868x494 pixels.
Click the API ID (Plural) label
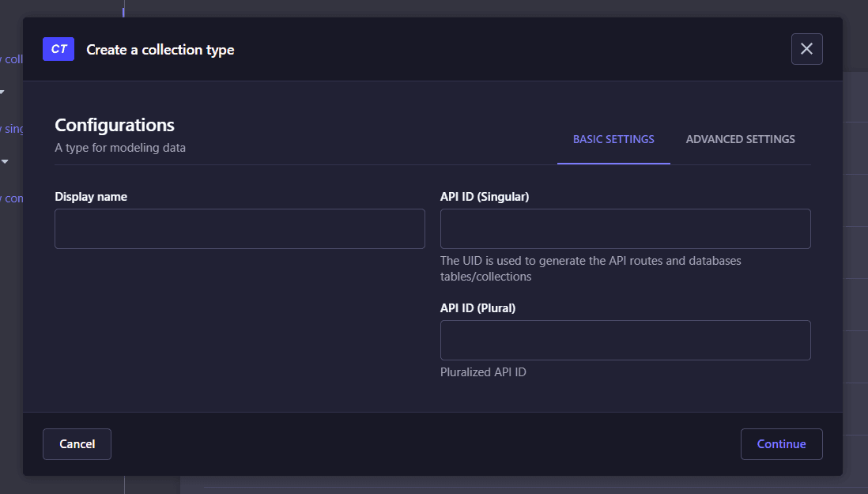[x=477, y=308]
